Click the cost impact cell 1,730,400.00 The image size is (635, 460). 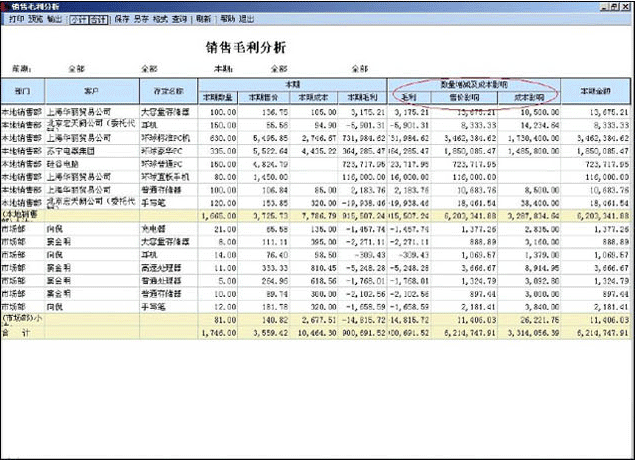click(x=529, y=138)
